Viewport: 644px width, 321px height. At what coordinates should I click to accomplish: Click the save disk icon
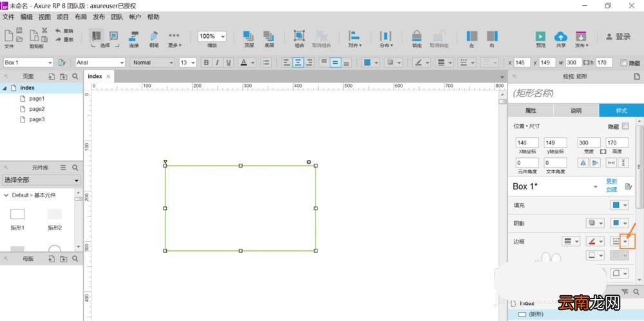point(19,30)
